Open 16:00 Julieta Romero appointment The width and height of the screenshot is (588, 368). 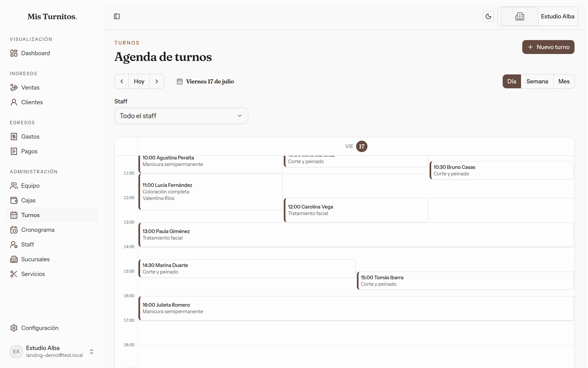pos(356,308)
